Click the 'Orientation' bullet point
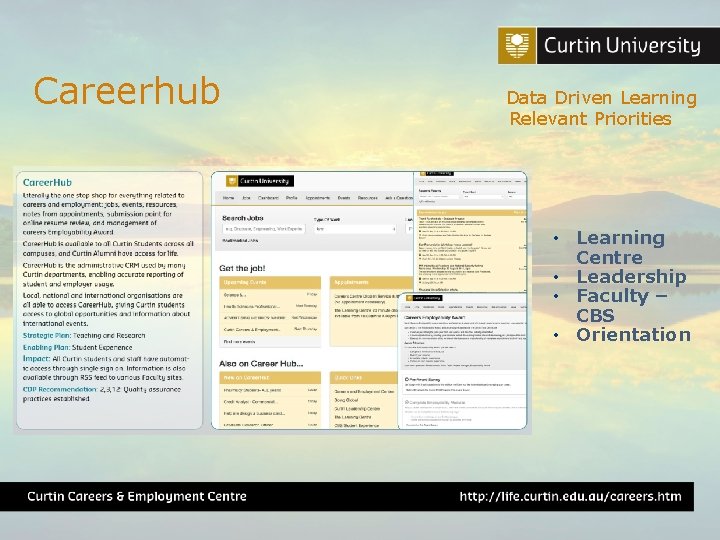The height and width of the screenshot is (540, 720). click(634, 335)
